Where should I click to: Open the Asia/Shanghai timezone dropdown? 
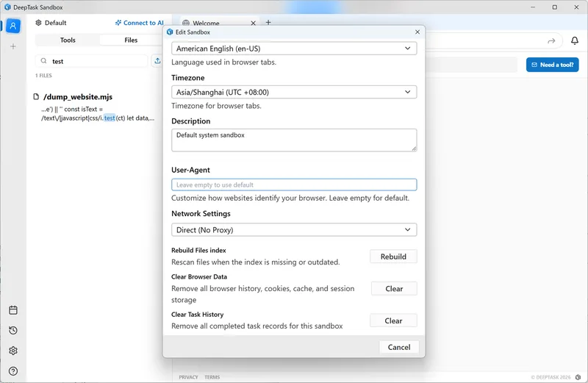[x=293, y=93]
